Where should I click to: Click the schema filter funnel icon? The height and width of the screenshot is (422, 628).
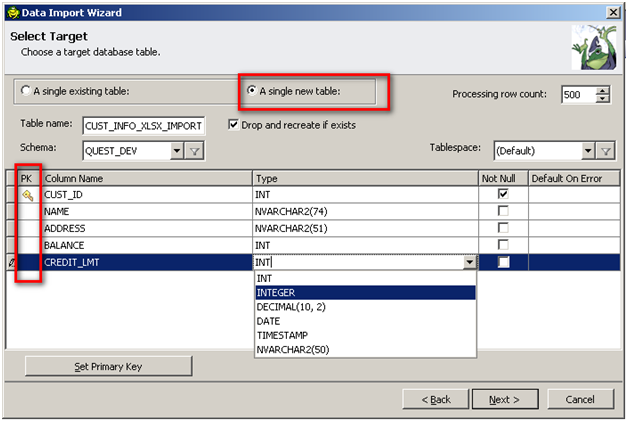[195, 151]
